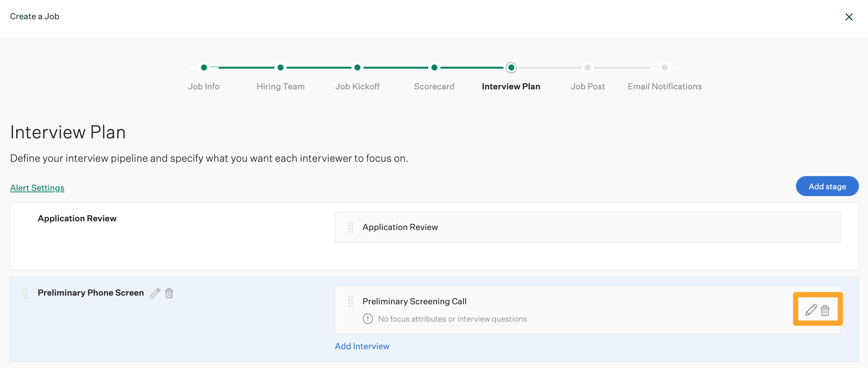The height and width of the screenshot is (368, 868).
Task: Click the Job Post progress dot
Action: pyautogui.click(x=588, y=67)
